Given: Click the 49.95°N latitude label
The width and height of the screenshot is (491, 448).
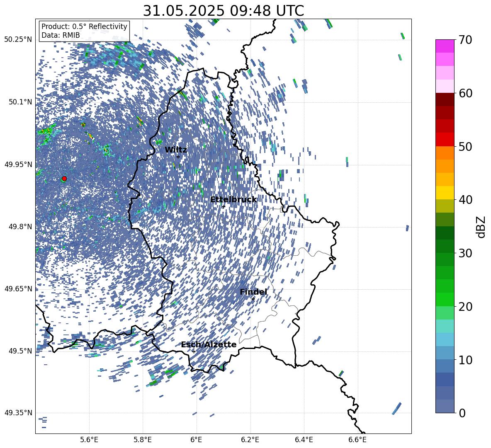Looking at the screenshot, I should (x=18, y=164).
